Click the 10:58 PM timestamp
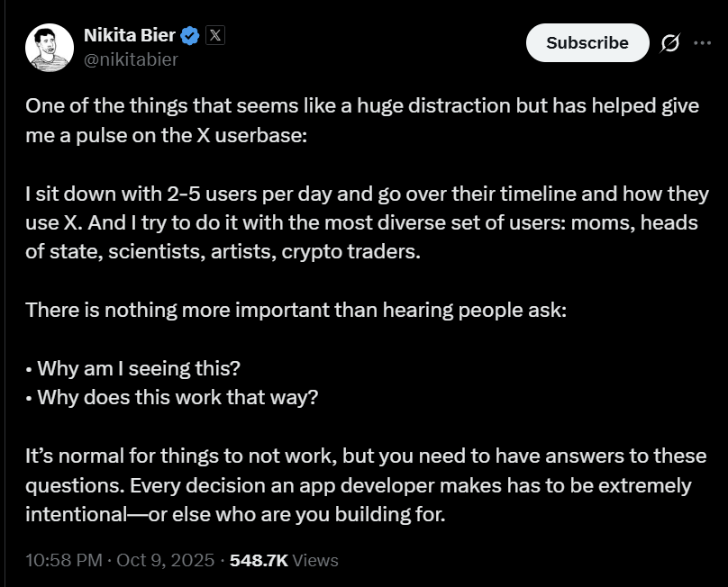The image size is (728, 587). 63,560
